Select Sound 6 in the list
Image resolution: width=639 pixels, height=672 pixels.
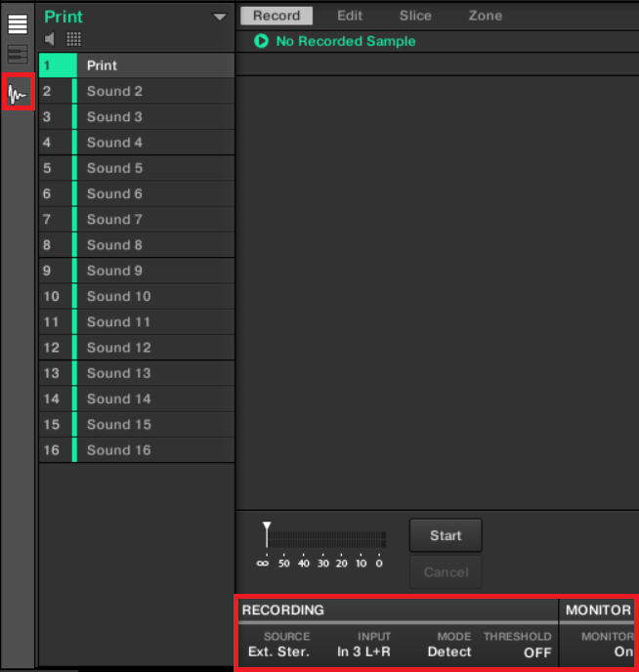click(137, 193)
